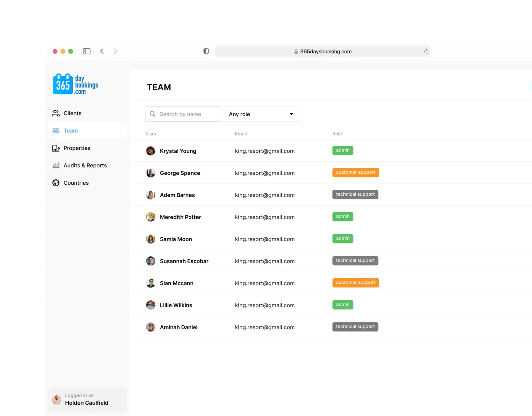The height and width of the screenshot is (416, 532).
Task: Click Samia Moon's avatar
Action: [x=151, y=239]
